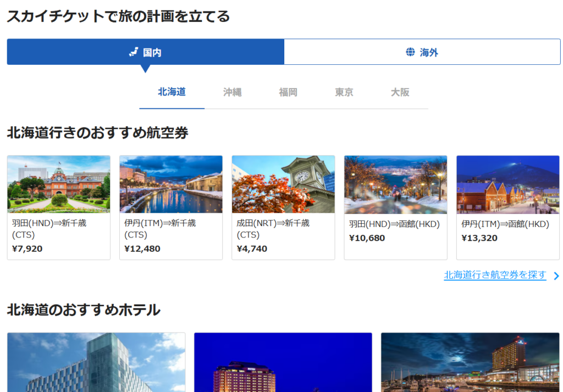Click the Japan map icon on 国内 tab
The image size is (563, 392).
pyautogui.click(x=134, y=52)
